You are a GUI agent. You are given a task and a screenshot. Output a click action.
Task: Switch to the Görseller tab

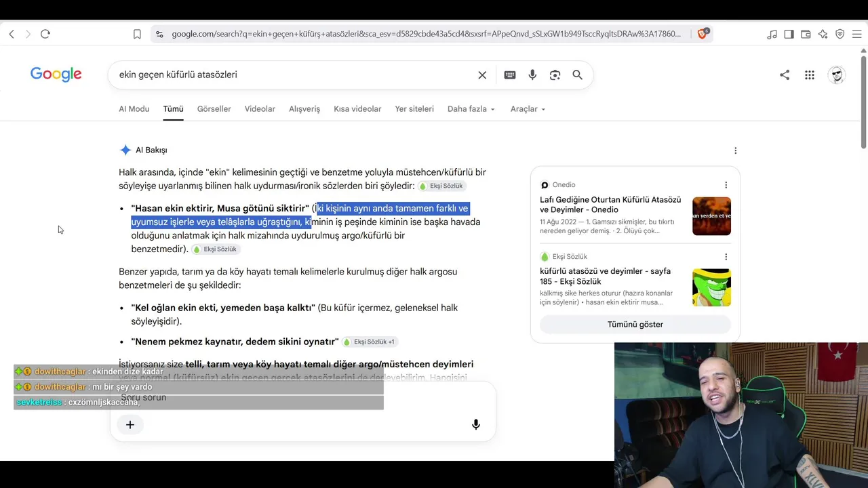coord(214,109)
